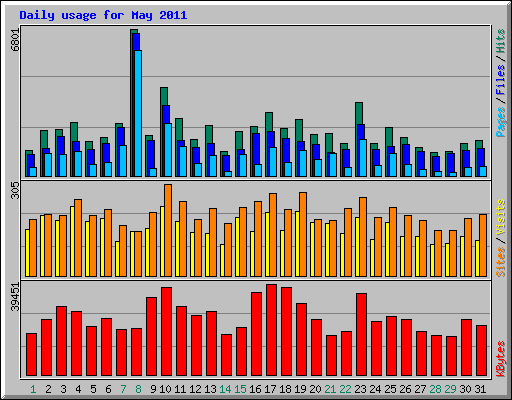Click the 39451 axis maximum label
Image resolution: width=512 pixels, height=400 pixels.
[x=15, y=297]
